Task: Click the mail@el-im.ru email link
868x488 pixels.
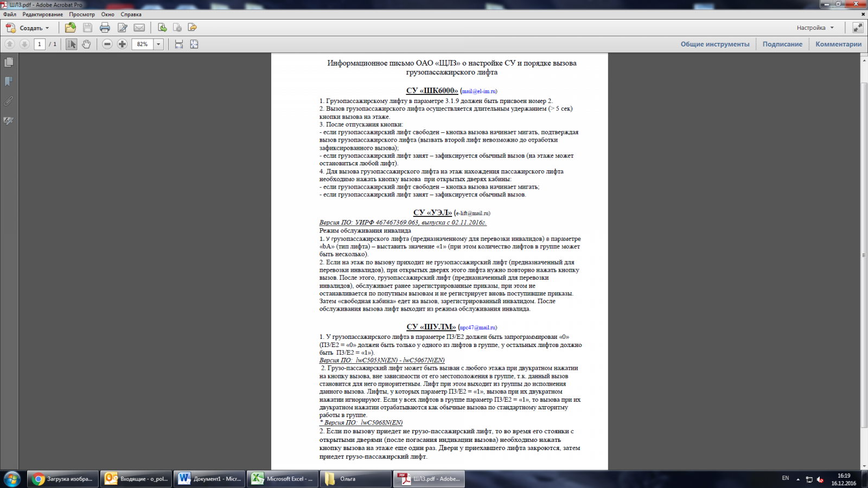Action: pos(479,91)
